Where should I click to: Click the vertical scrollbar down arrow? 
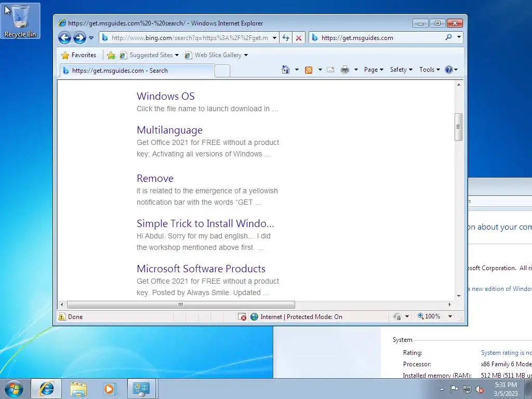tap(459, 296)
